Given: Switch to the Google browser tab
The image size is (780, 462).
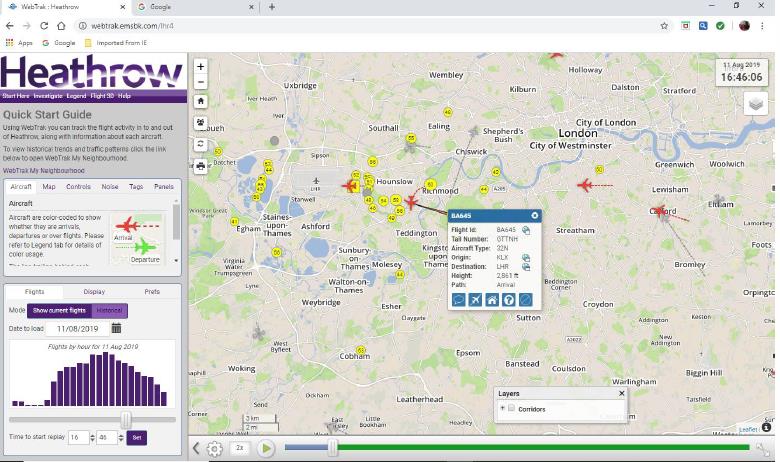Looking at the screenshot, I should point(195,7).
